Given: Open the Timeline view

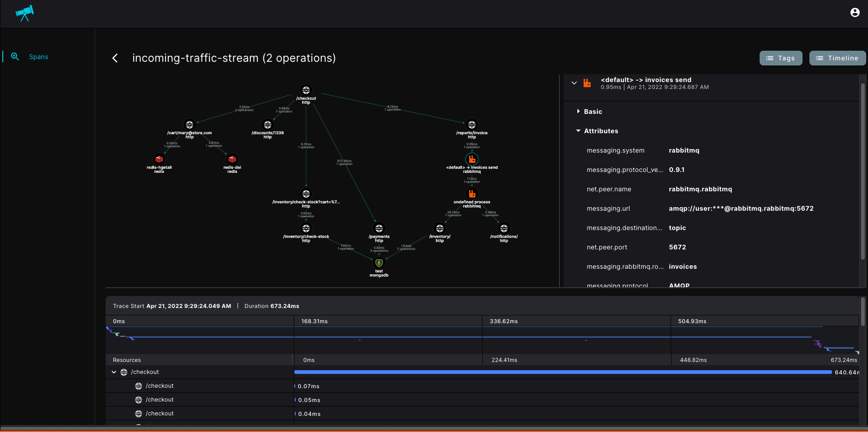Looking at the screenshot, I should tap(837, 58).
